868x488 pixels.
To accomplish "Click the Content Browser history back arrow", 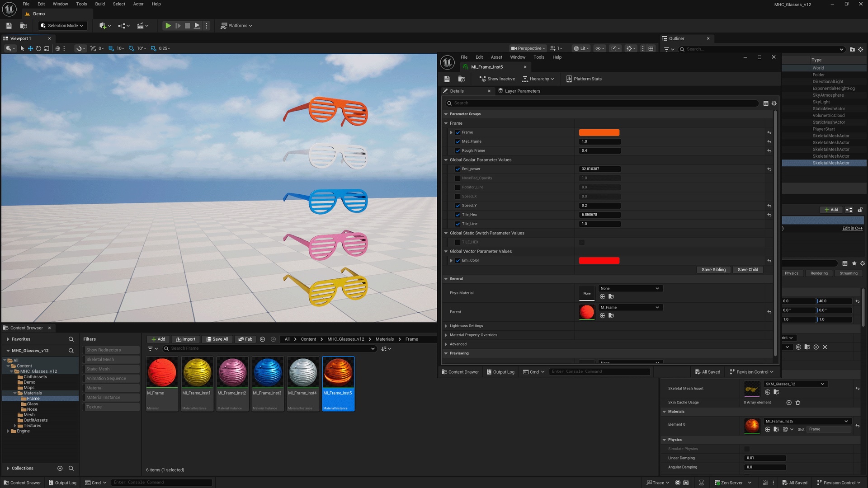I will [x=262, y=339].
